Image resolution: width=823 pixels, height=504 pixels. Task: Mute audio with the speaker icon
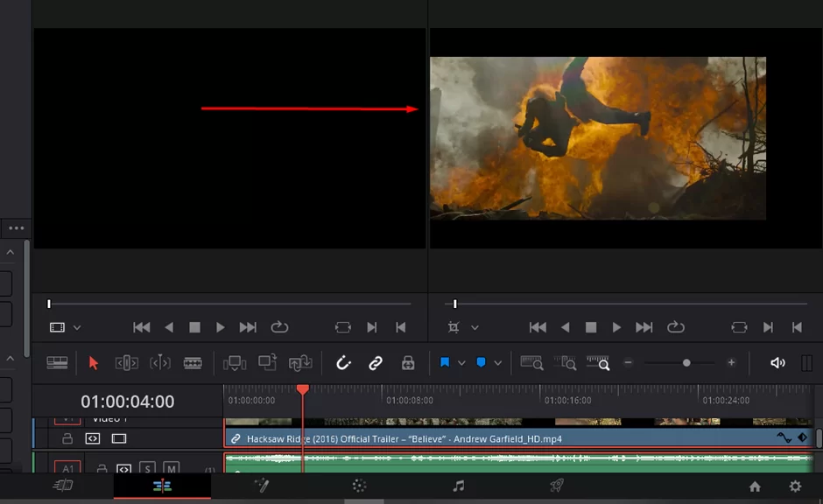(x=777, y=363)
